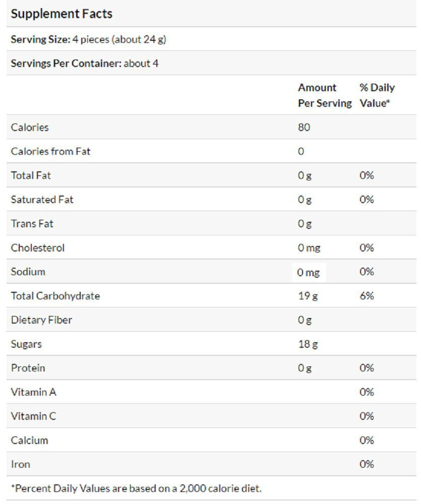Select the Calories value of 80
This screenshot has height=504, width=421.
(304, 127)
